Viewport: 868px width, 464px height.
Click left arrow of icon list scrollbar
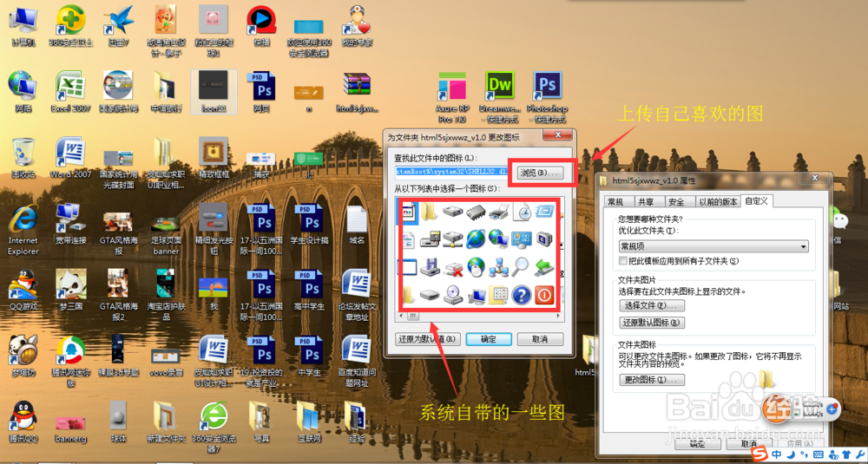coord(401,316)
